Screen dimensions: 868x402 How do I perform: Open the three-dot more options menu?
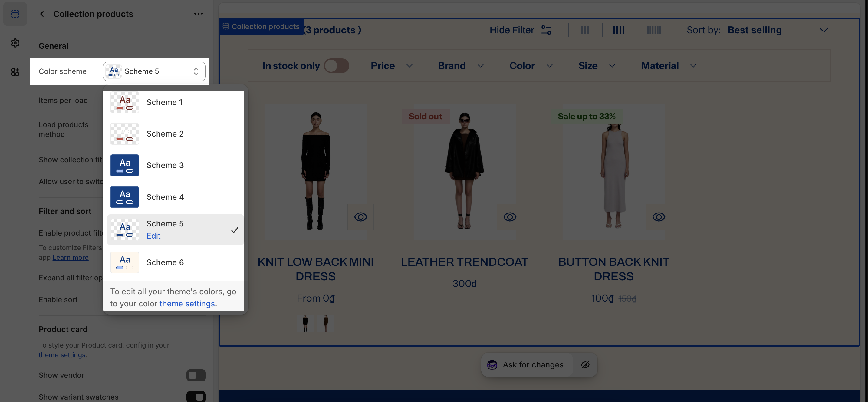pos(199,14)
